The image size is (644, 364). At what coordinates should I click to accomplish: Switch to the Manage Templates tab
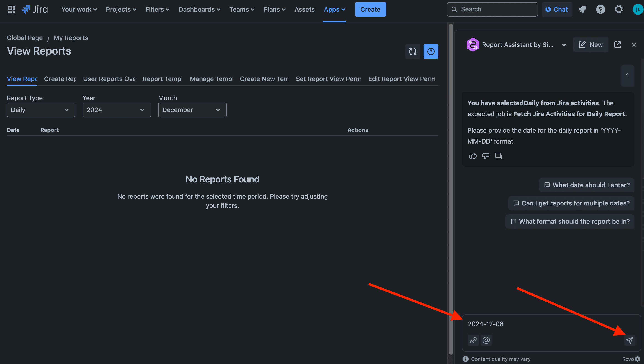211,79
